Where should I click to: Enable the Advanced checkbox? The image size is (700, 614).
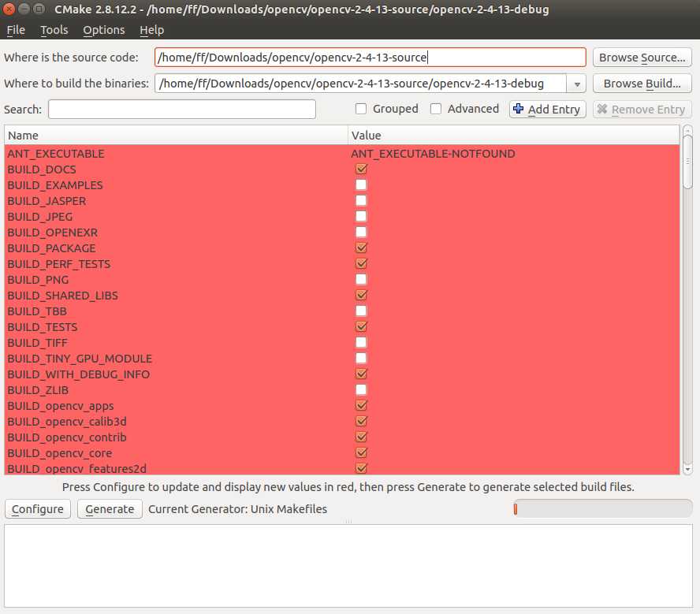[x=436, y=109]
